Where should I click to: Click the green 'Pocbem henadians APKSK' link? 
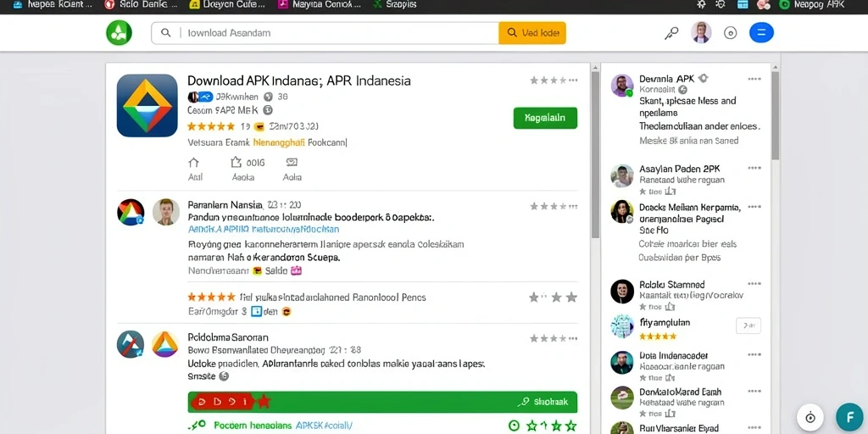point(282,426)
